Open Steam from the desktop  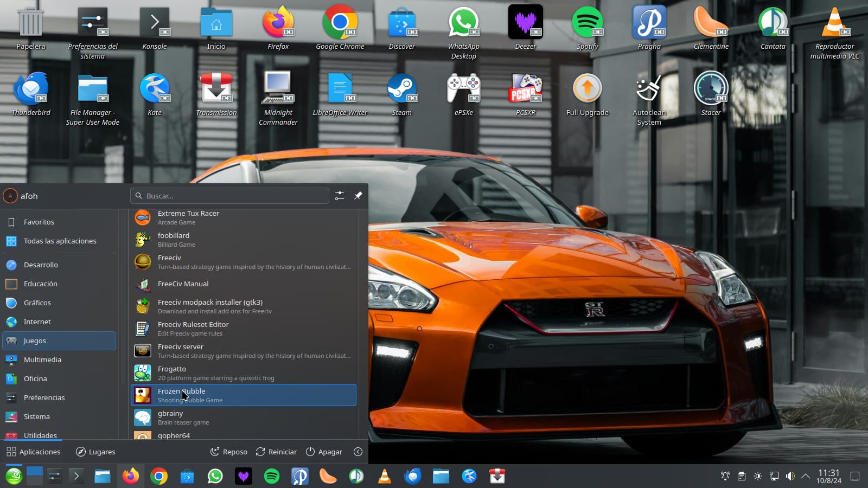(x=401, y=89)
